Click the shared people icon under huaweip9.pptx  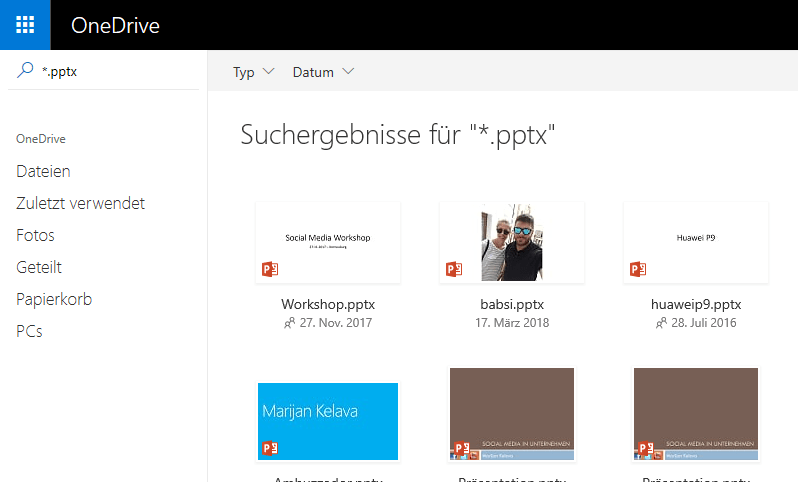click(x=661, y=323)
